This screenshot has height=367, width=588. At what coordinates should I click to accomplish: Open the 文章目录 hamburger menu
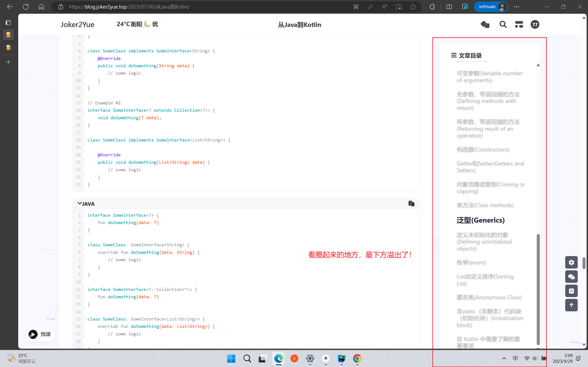(454, 55)
